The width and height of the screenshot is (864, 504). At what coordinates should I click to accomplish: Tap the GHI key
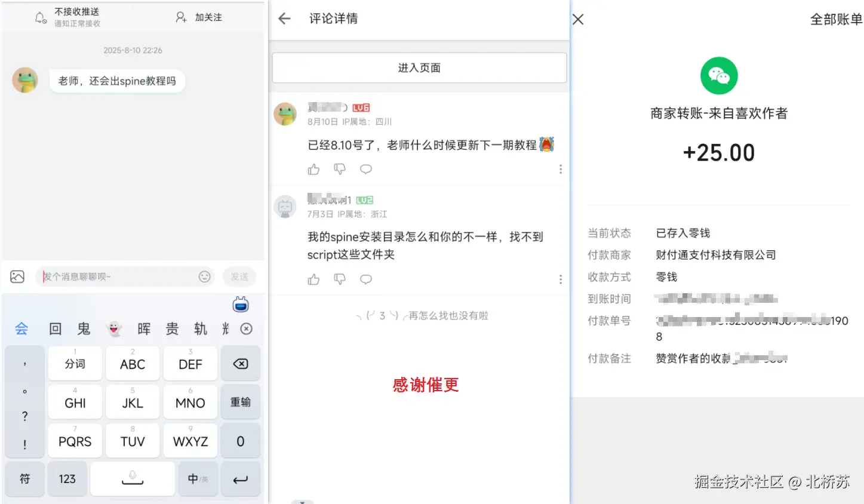tap(75, 402)
